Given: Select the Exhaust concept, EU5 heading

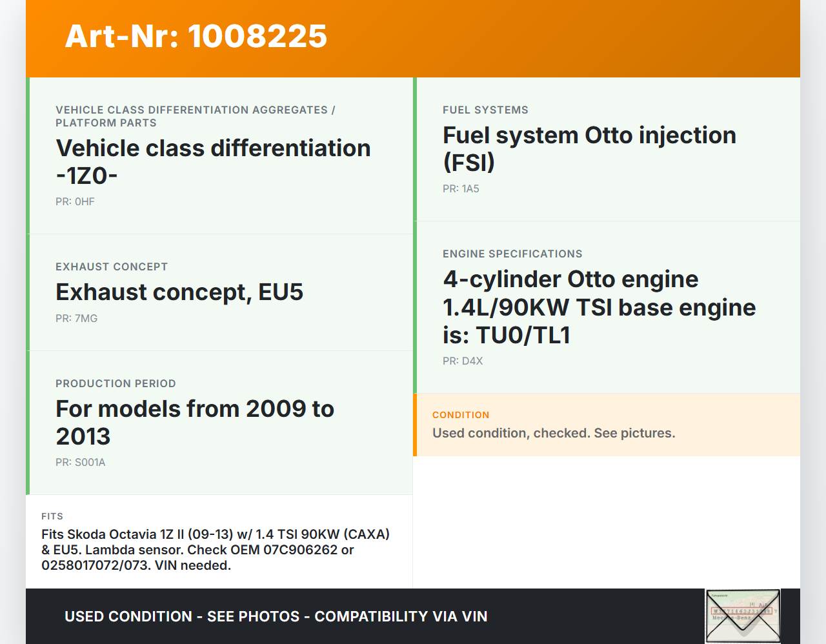Looking at the screenshot, I should [x=179, y=292].
